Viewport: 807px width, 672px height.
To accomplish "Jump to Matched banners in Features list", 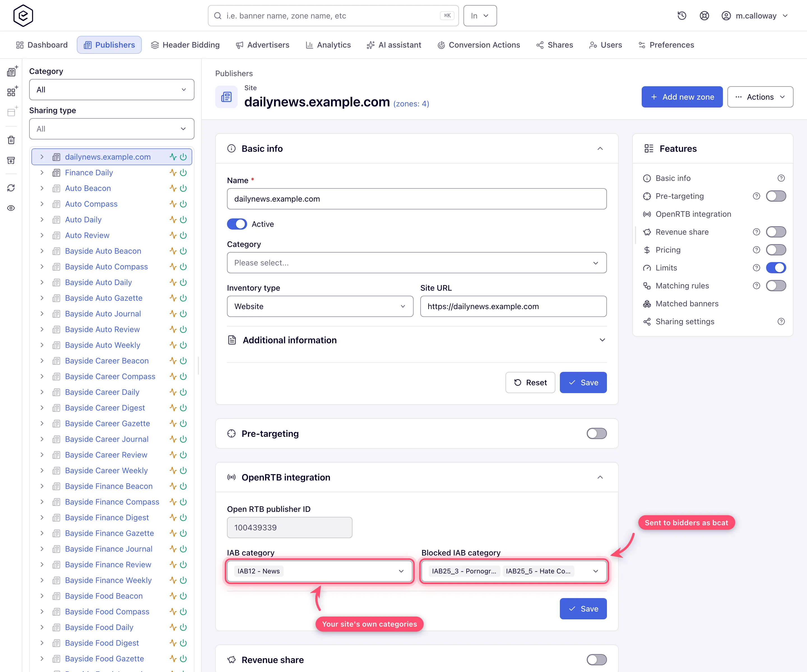I will click(687, 304).
